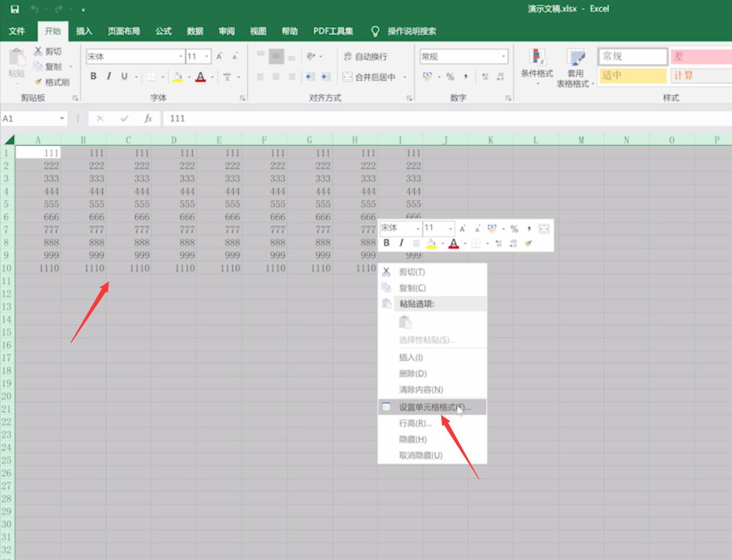This screenshot has height=560, width=732.
Task: Decrease font size in the ribbon
Action: coord(235,57)
